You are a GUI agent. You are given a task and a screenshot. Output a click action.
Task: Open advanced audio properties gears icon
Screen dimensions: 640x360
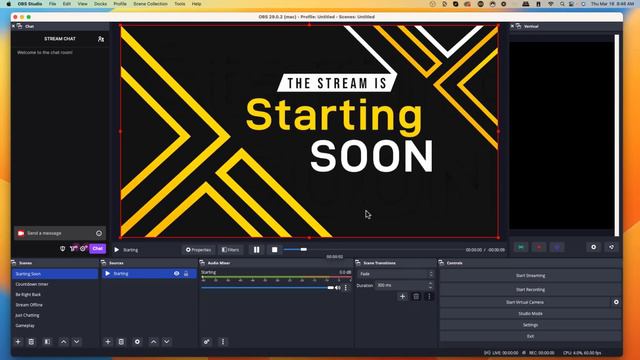207,342
